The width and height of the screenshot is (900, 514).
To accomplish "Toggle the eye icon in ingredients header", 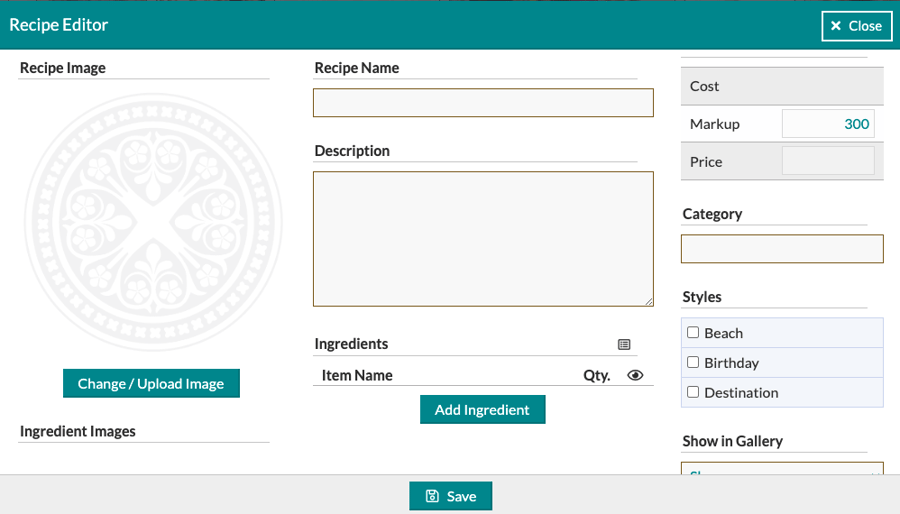I will tap(635, 375).
